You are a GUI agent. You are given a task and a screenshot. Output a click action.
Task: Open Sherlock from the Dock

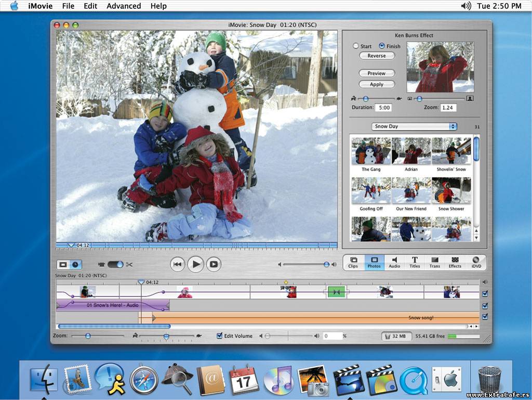pyautogui.click(x=178, y=380)
